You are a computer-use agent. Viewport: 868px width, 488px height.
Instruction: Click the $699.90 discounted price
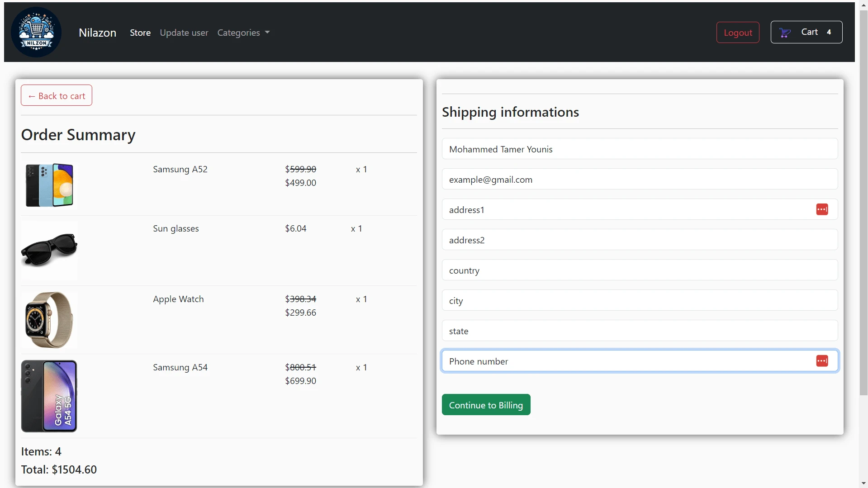point(300,381)
